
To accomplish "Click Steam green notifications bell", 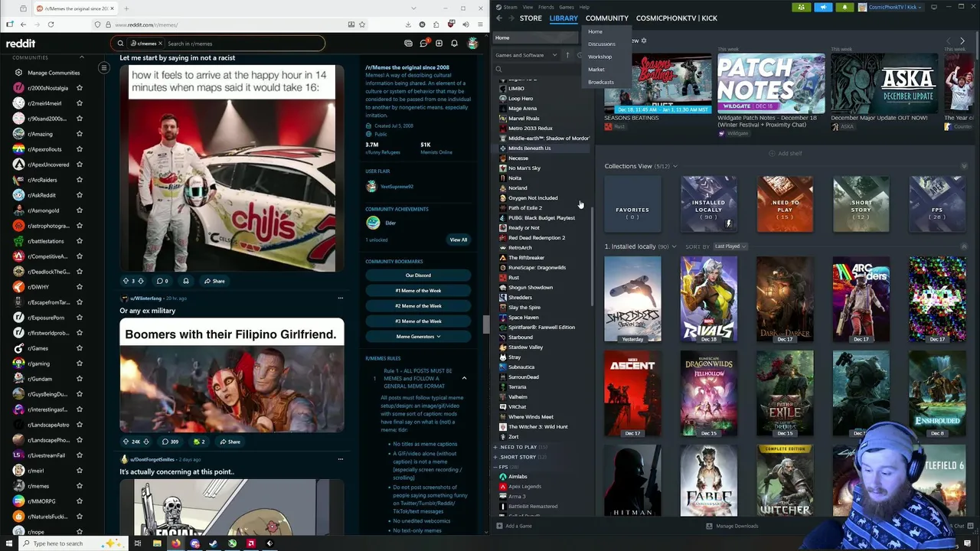I will coord(844,7).
